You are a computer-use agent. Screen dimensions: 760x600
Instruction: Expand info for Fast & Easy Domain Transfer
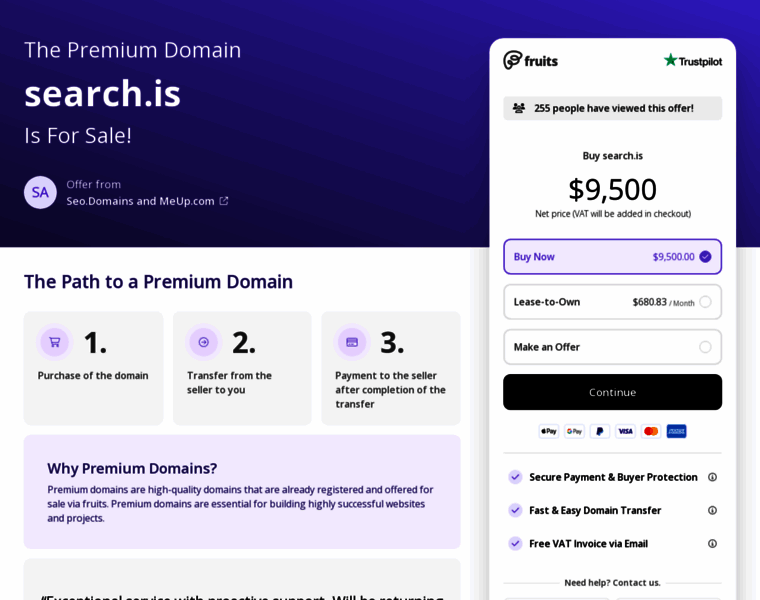tap(712, 510)
